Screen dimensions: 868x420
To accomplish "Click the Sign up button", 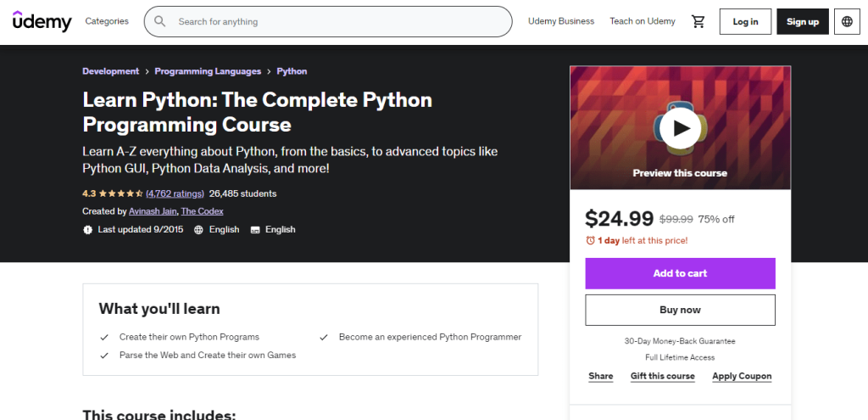I will click(803, 21).
